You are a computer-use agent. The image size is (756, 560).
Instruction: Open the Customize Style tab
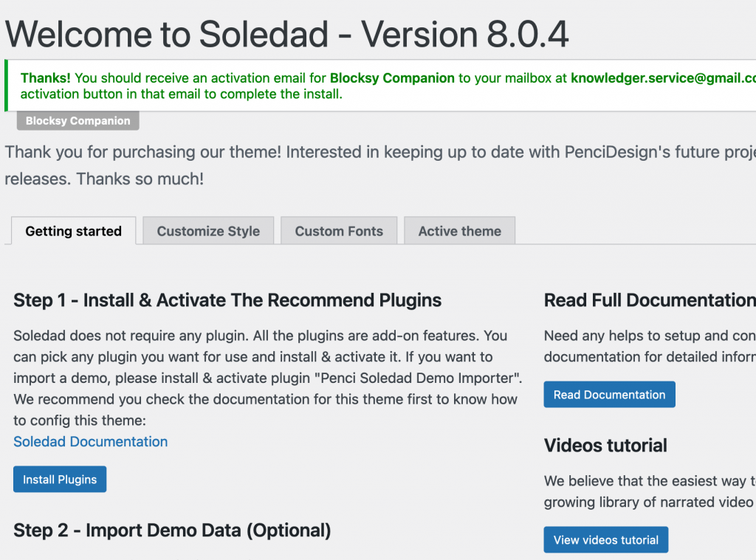point(208,231)
